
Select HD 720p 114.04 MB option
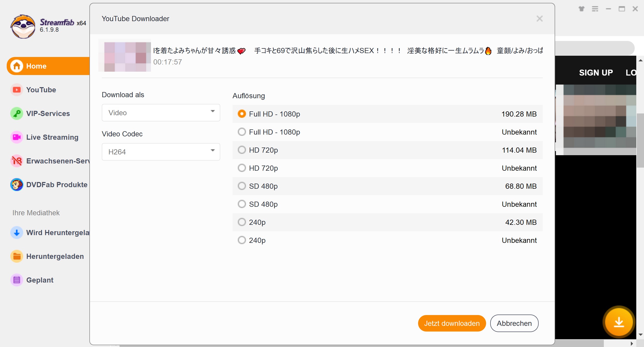pyautogui.click(x=387, y=150)
